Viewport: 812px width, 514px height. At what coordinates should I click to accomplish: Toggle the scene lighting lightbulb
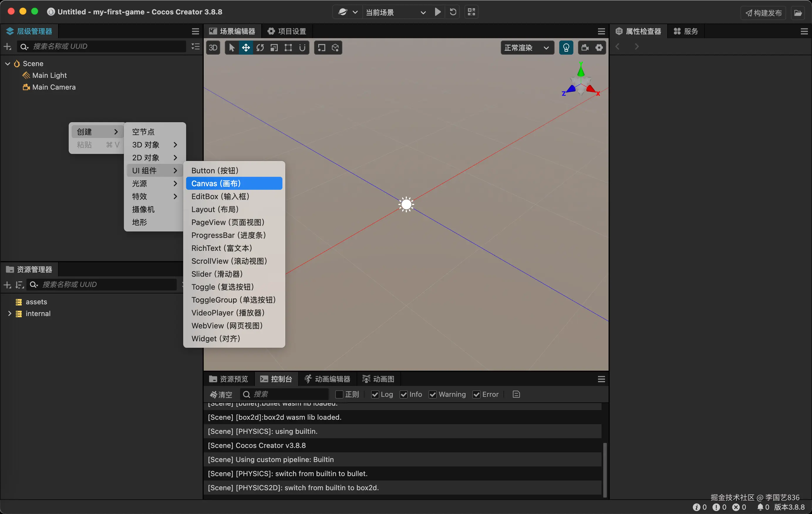coord(566,48)
